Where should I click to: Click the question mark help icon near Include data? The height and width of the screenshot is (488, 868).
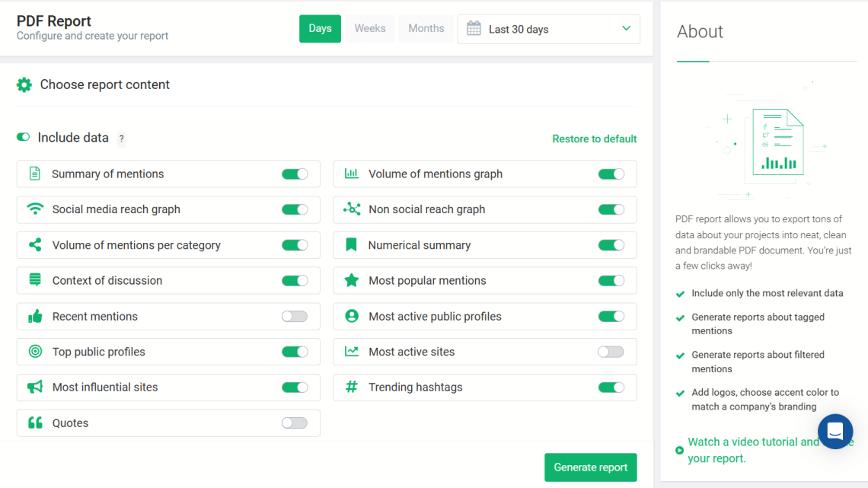[x=121, y=139]
